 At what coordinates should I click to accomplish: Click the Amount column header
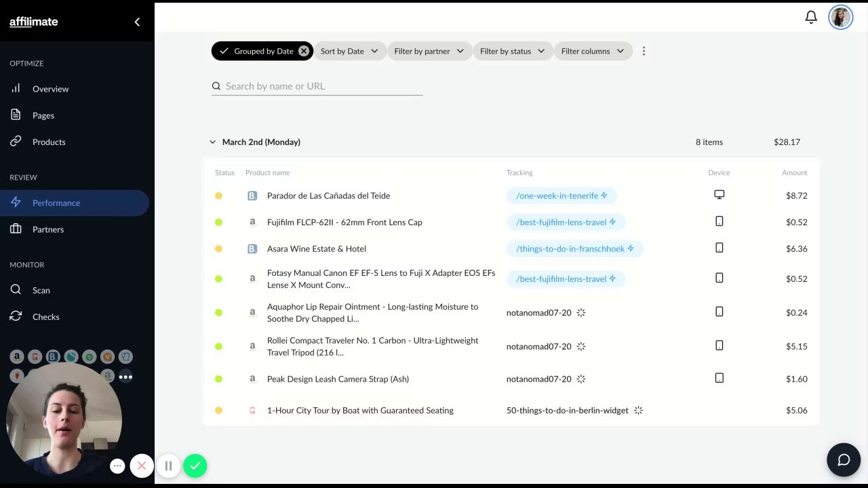tap(794, 173)
